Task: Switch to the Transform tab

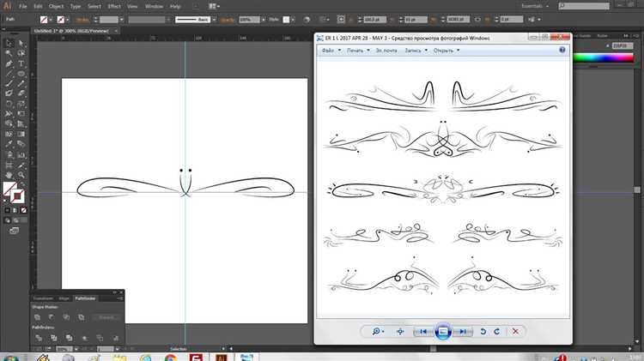Action: [43, 298]
